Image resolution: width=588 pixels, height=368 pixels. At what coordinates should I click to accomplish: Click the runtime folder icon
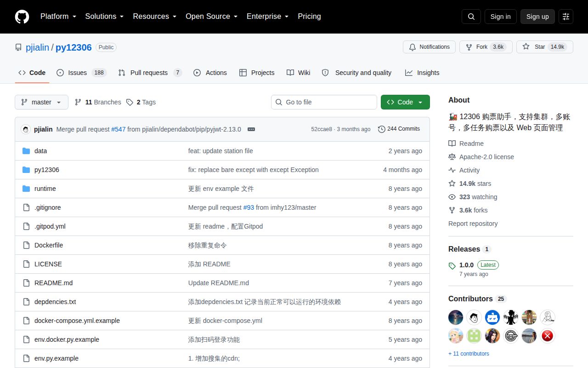pos(26,189)
